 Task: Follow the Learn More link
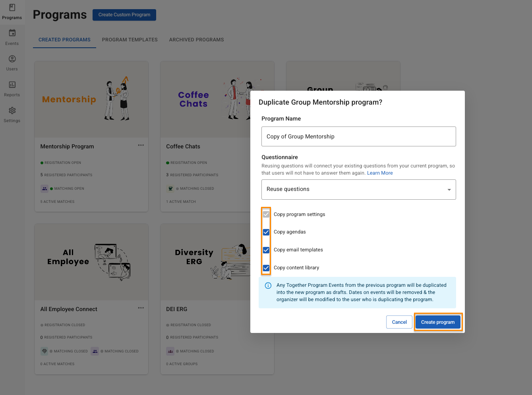click(379, 173)
